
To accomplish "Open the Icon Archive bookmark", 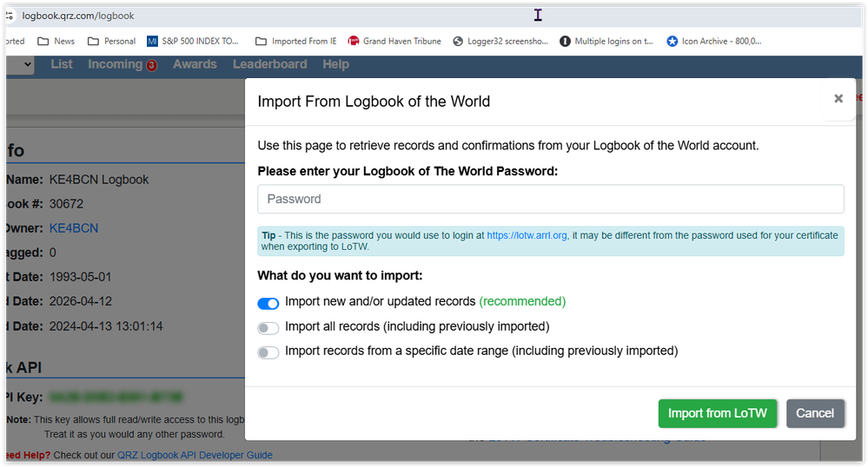I will (x=714, y=41).
